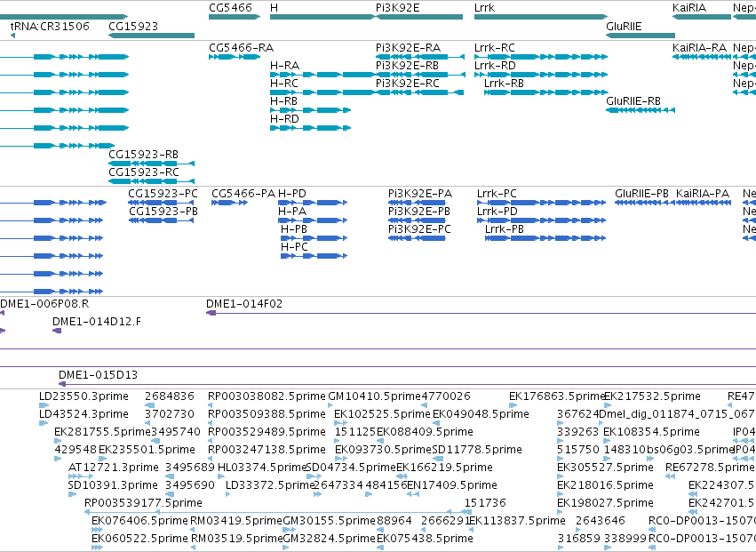756x552 pixels.
Task: Click EST GM10410.5prime
Action: 330,405
